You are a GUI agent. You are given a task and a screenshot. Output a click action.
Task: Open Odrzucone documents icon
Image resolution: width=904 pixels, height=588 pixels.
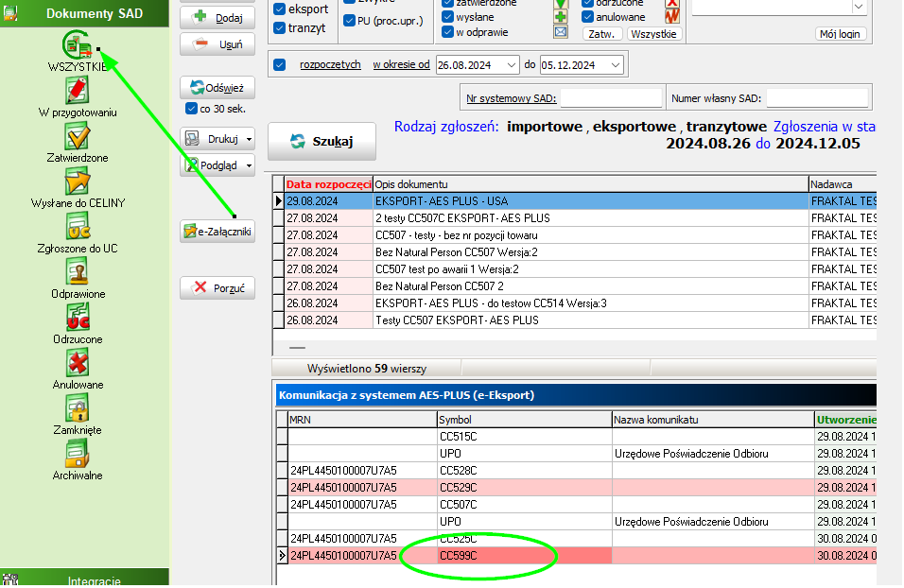[x=78, y=318]
